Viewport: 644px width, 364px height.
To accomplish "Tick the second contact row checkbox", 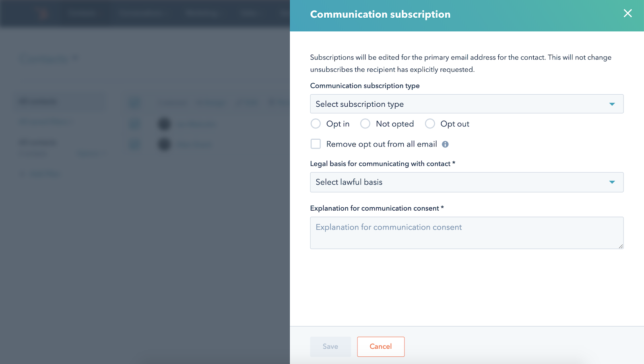I will click(134, 144).
